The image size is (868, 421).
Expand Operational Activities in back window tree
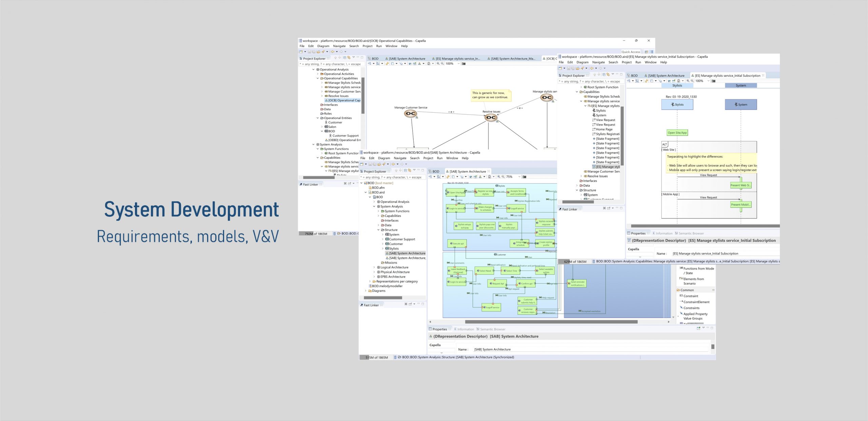(x=318, y=74)
